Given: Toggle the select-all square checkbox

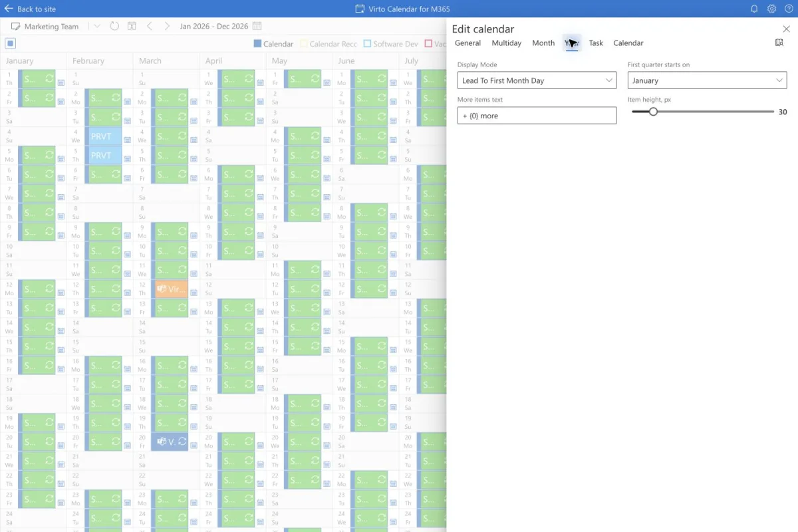Looking at the screenshot, I should point(11,43).
